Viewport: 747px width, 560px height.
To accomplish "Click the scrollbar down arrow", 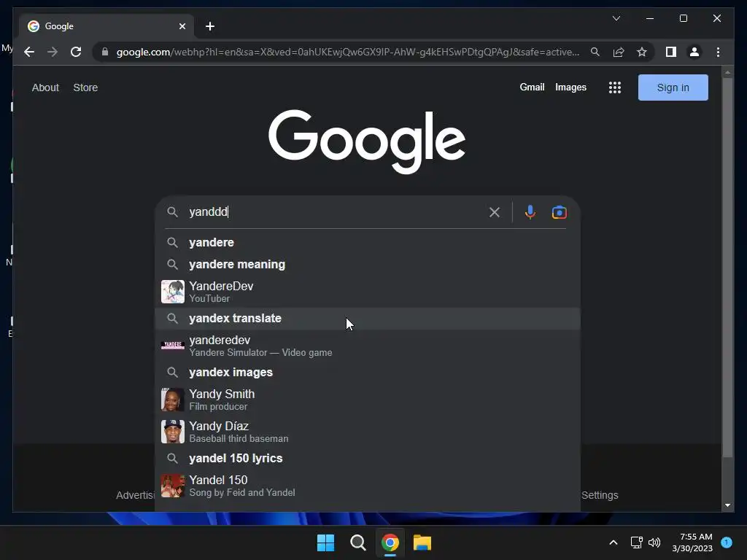I will coord(727,505).
